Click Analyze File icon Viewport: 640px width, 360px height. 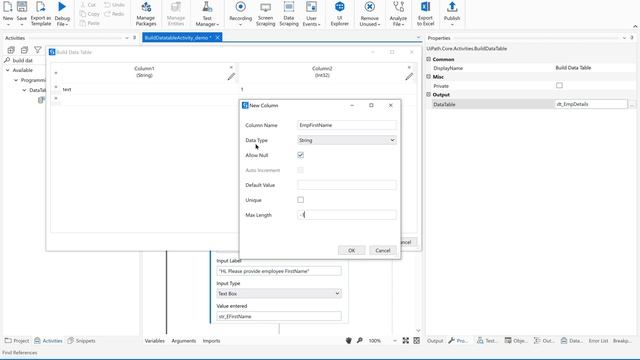pyautogui.click(x=398, y=7)
